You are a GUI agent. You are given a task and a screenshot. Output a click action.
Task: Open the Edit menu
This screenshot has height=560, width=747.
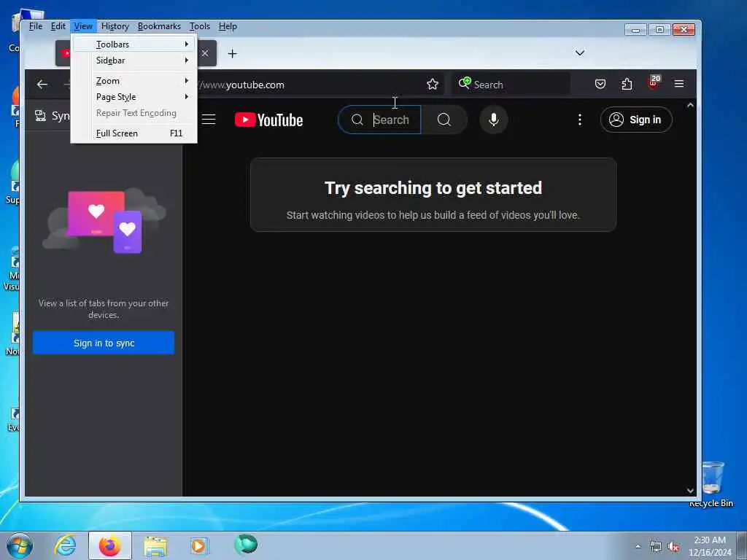[x=58, y=26]
